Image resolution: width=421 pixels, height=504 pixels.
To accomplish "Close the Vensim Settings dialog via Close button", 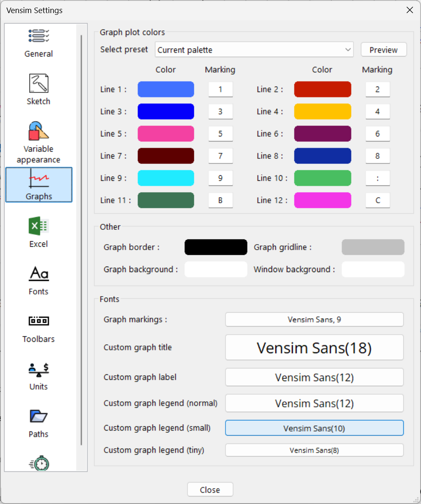I will tap(210, 490).
